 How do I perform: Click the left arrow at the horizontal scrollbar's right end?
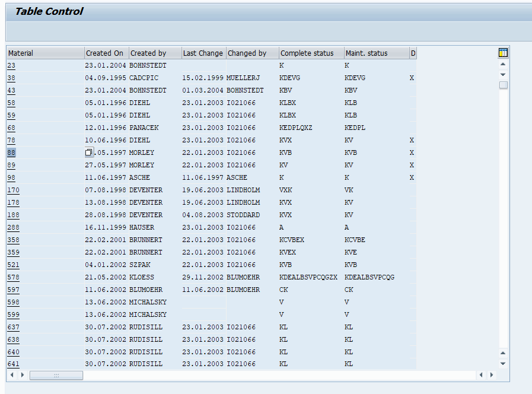pos(481,375)
